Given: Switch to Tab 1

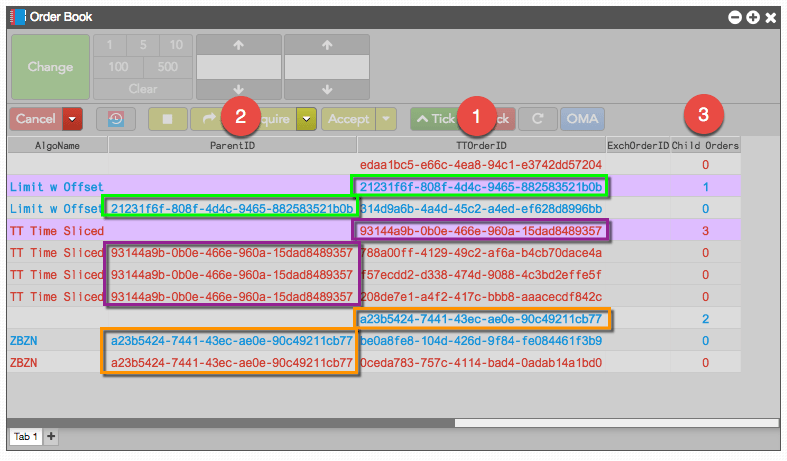Looking at the screenshot, I should click(26, 436).
